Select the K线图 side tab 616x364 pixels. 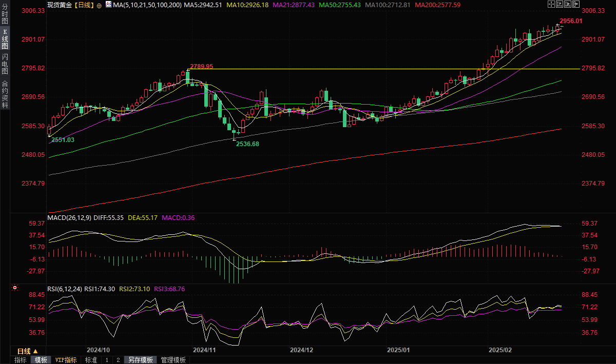[x=5, y=39]
